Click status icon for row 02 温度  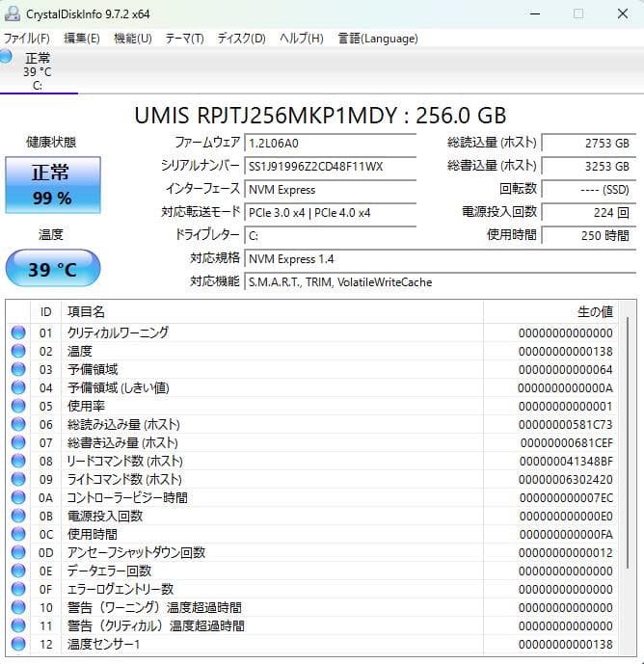18,351
